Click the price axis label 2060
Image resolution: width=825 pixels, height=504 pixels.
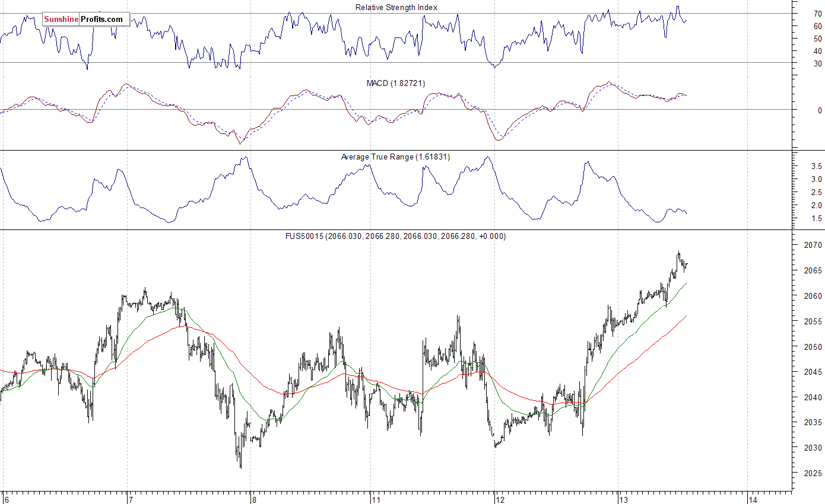(814, 296)
